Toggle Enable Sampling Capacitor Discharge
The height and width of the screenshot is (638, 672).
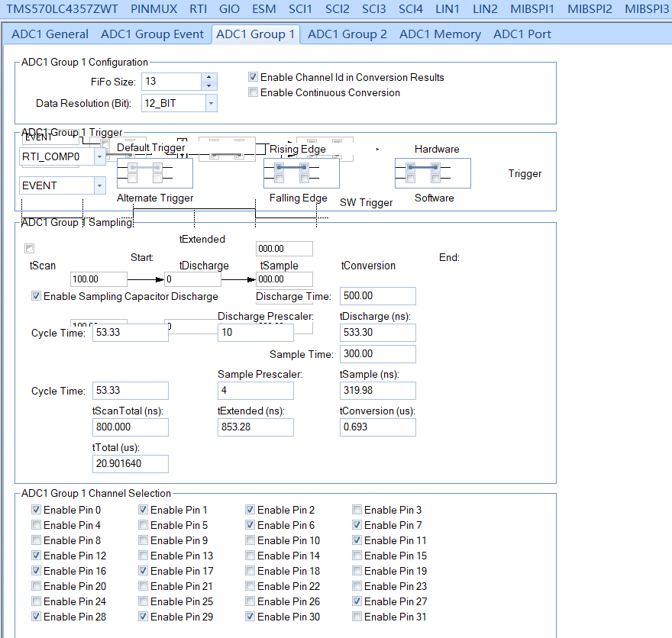[x=36, y=296]
